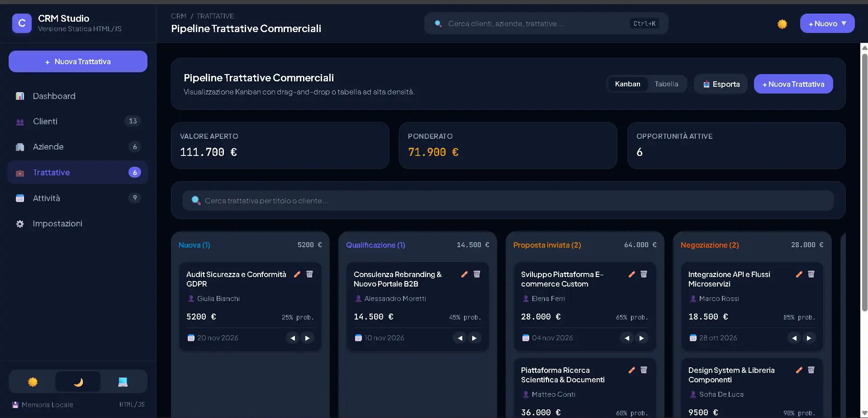Click Esporta to export deals
The height and width of the screenshot is (418, 868).
coord(721,84)
